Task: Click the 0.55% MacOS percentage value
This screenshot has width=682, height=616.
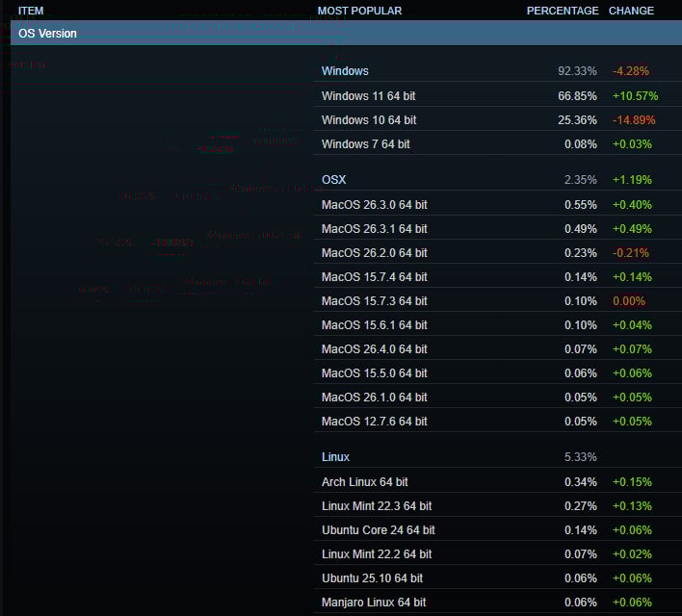Action: 581,204
